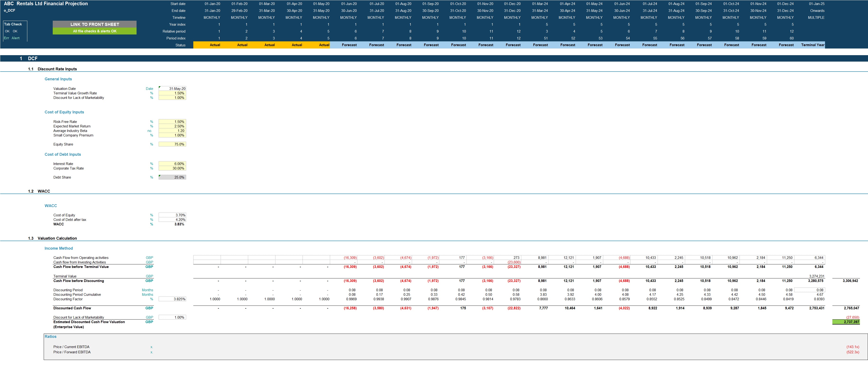
Task: Click period index 60 header cell
Action: pyautogui.click(x=792, y=38)
